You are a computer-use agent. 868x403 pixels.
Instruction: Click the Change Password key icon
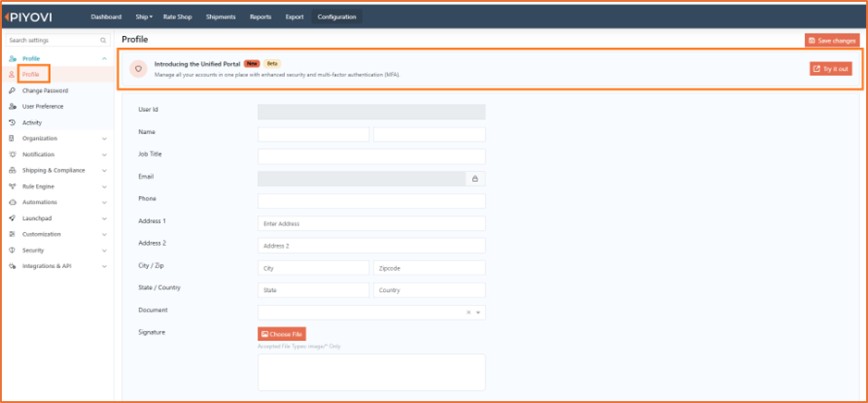point(12,90)
